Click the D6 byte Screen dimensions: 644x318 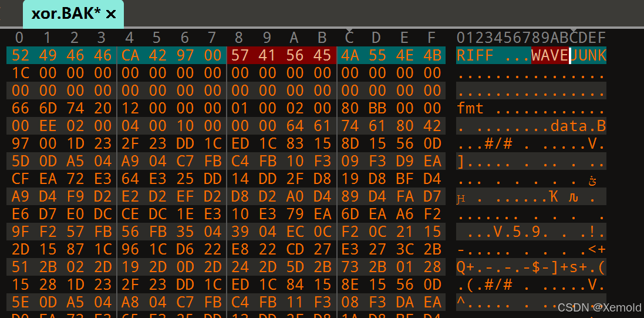pos(184,250)
